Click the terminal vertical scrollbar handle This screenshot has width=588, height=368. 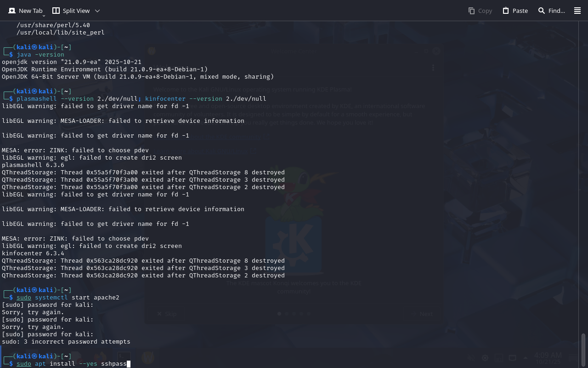click(584, 350)
